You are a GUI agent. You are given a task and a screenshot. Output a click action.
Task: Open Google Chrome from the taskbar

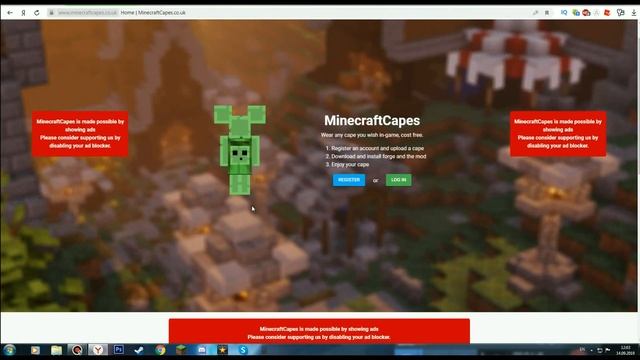tap(160, 350)
